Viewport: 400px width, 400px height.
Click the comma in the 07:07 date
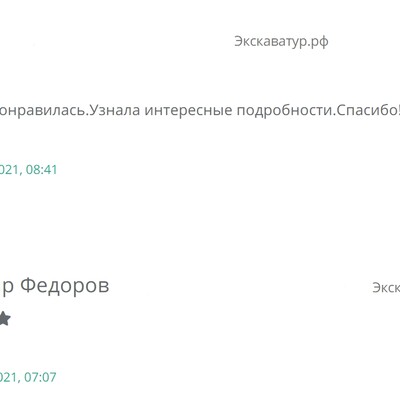pos(21,381)
